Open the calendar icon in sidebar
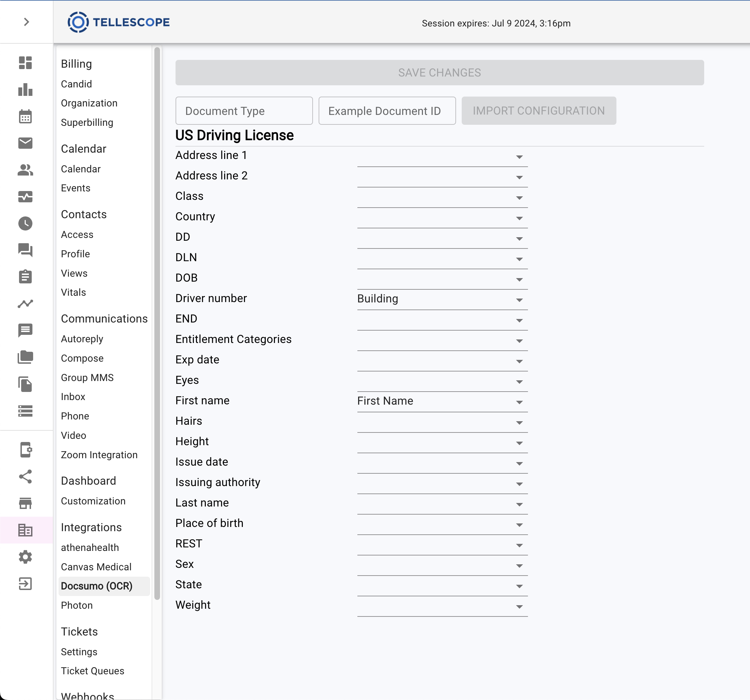 (25, 116)
